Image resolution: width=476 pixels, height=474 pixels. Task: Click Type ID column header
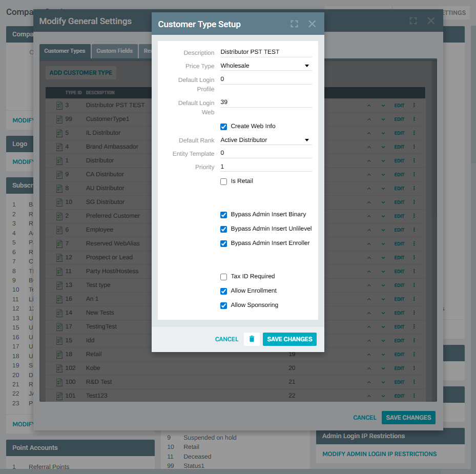coord(73,93)
